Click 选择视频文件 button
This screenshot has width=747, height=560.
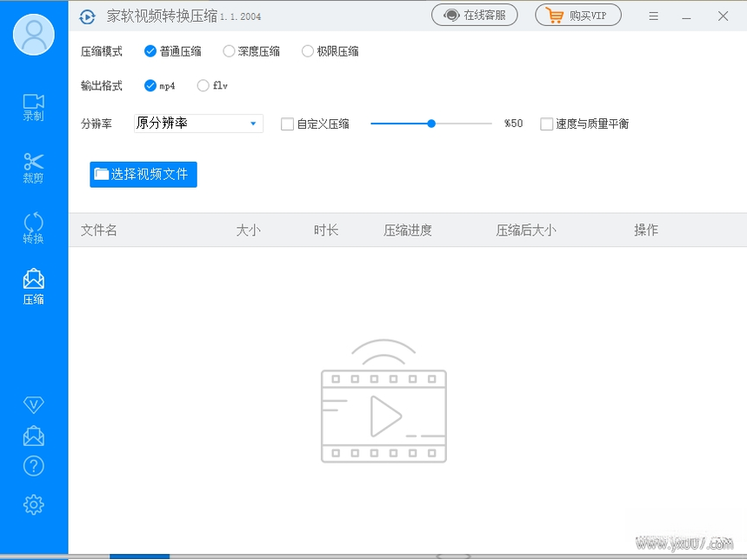pos(143,174)
